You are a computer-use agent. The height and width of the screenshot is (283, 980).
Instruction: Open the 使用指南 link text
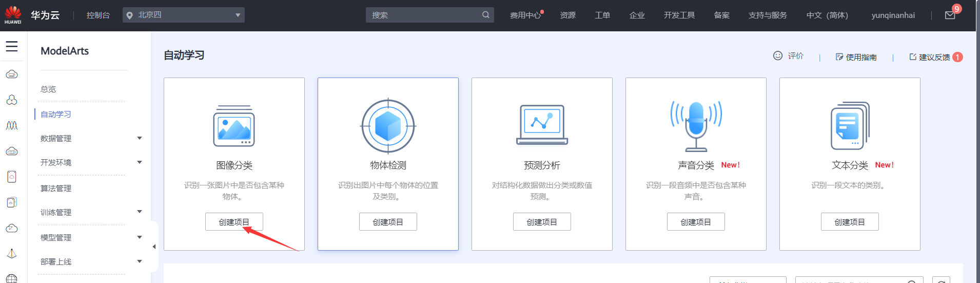[x=861, y=57]
